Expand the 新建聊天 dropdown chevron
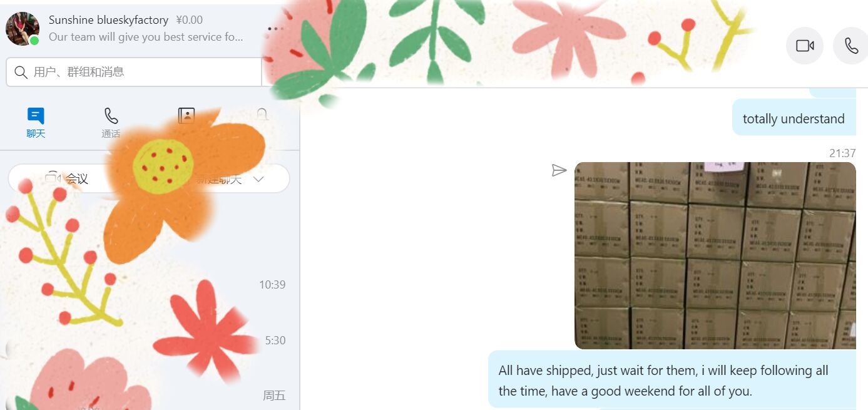Screen dimensions: 868x410 pos(258,179)
